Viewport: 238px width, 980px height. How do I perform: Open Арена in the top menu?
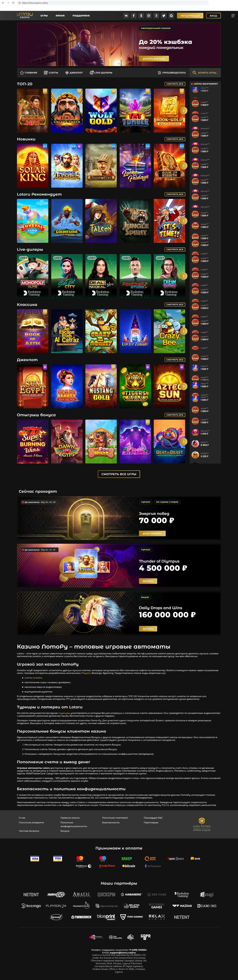[x=60, y=16]
